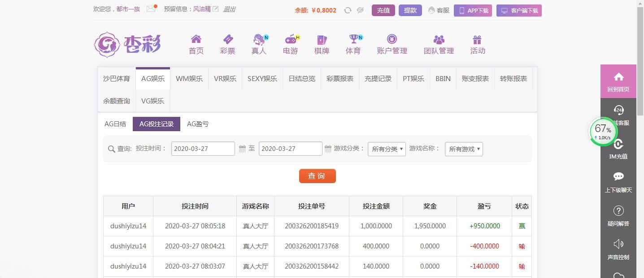The width and height of the screenshot is (644, 278).
Task: Click the 08:04:21 bet time cell
Action: [x=195, y=246]
